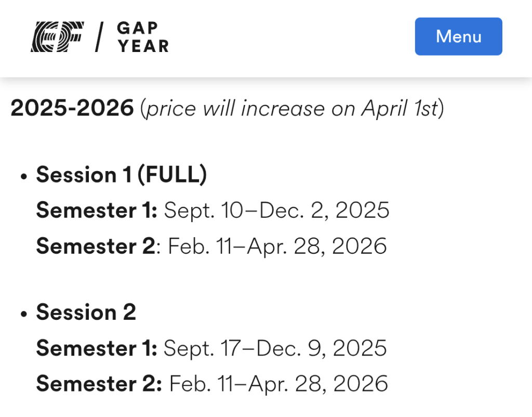Image resolution: width=532 pixels, height=417 pixels.
Task: Select the 2025-2026 heading
Action: pyautogui.click(x=72, y=108)
